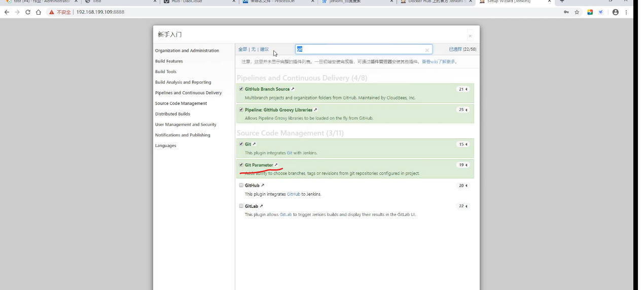Close the 新手入门 setup wizard dialog

[470, 36]
